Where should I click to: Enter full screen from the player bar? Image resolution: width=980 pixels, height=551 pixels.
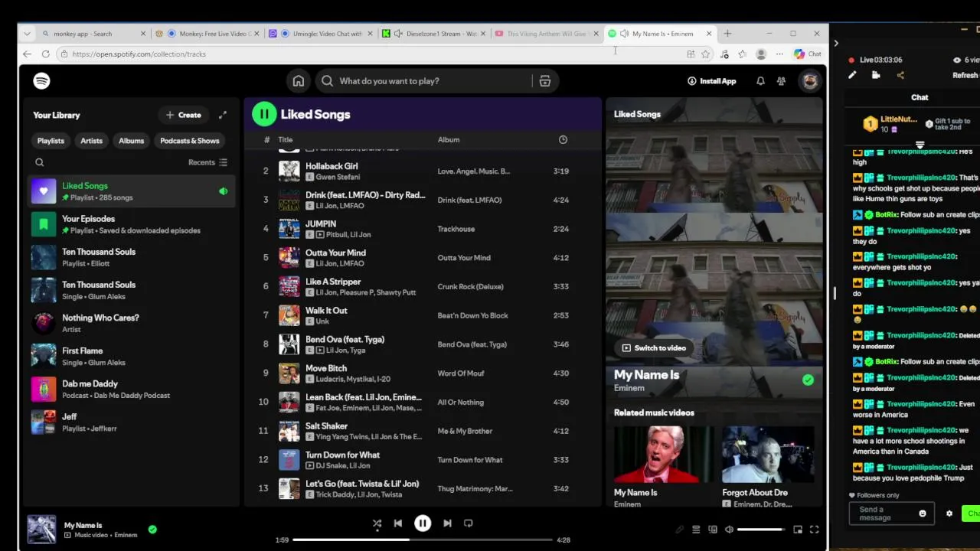[814, 530]
